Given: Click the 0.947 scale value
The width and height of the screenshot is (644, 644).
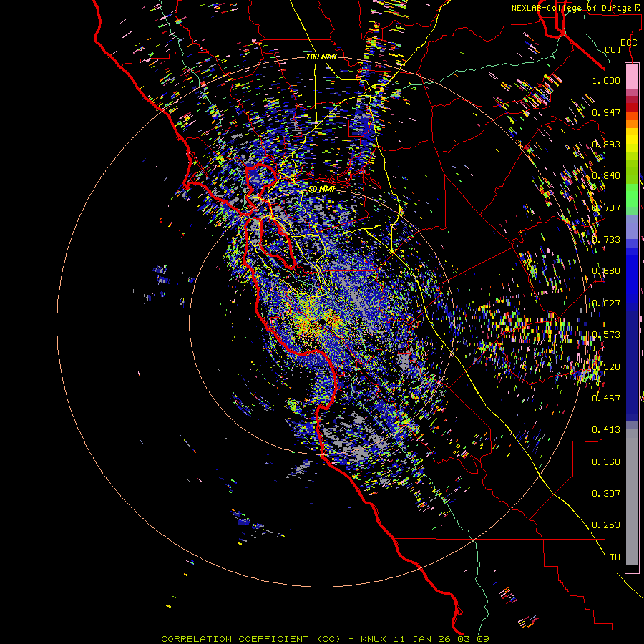Looking at the screenshot, I should tap(606, 112).
